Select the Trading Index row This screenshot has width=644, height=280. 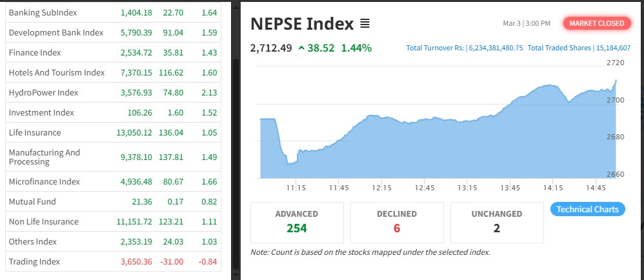pyautogui.click(x=34, y=261)
